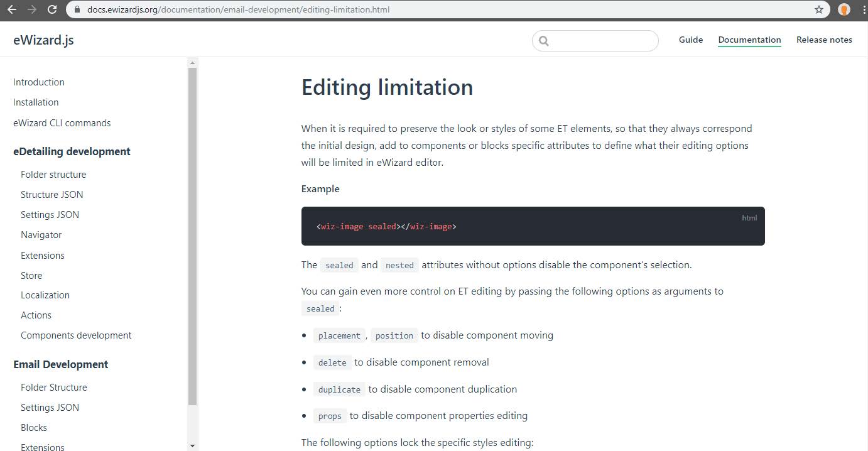Open the Guide tab
The height and width of the screenshot is (451, 868).
tap(690, 40)
